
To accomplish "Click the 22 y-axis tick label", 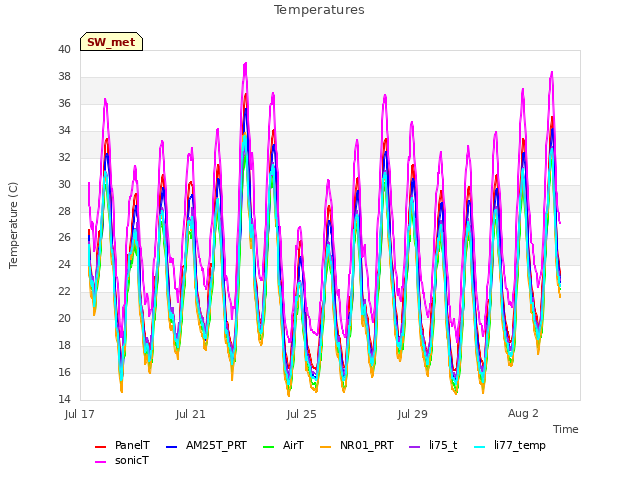I will point(64,291).
